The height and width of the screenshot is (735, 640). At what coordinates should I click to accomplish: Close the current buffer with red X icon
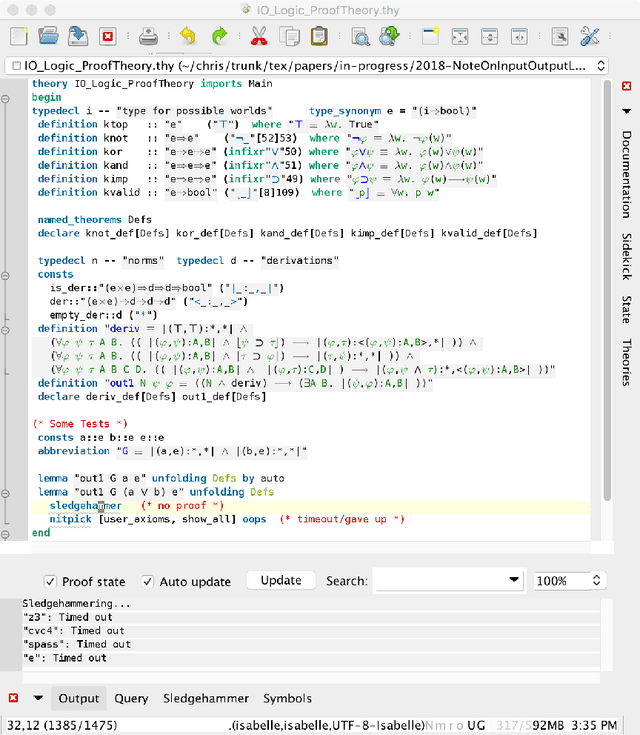(x=108, y=36)
